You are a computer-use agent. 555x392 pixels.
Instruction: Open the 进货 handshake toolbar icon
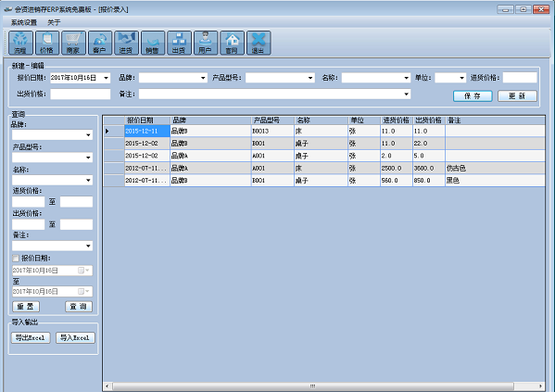[x=126, y=43]
